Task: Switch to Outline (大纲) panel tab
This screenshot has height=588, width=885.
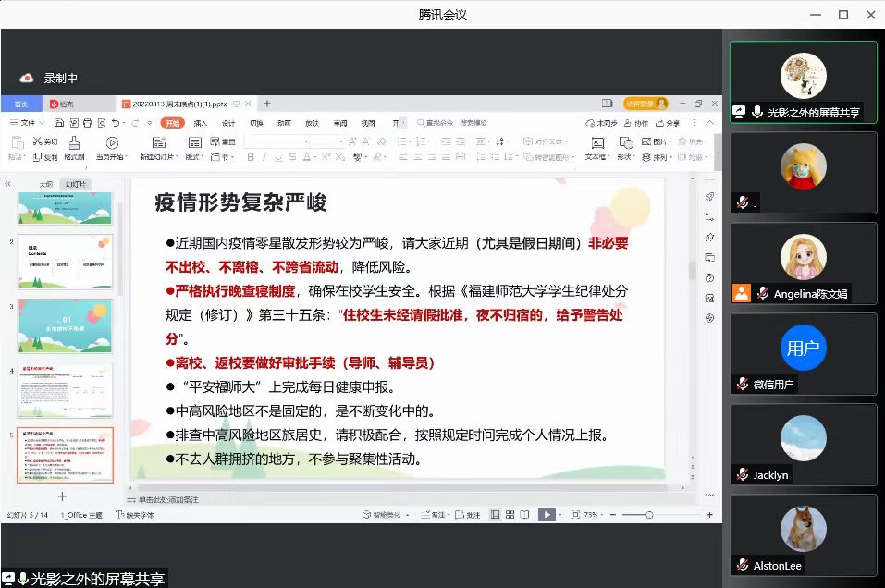Action: (45, 185)
